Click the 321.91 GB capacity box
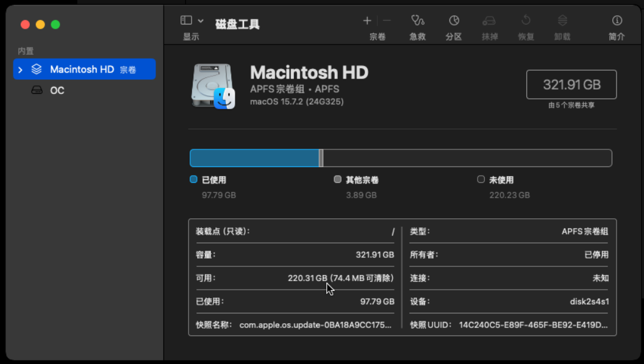 [x=571, y=85]
